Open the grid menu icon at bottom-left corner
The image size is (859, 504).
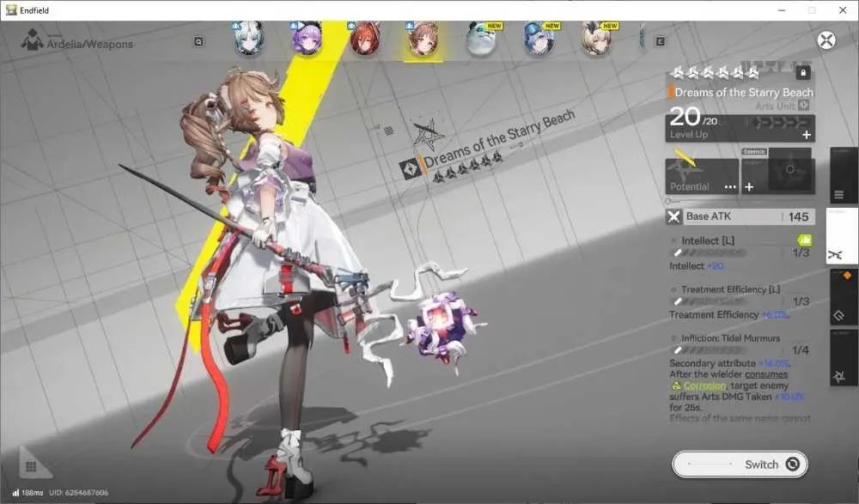point(31,467)
